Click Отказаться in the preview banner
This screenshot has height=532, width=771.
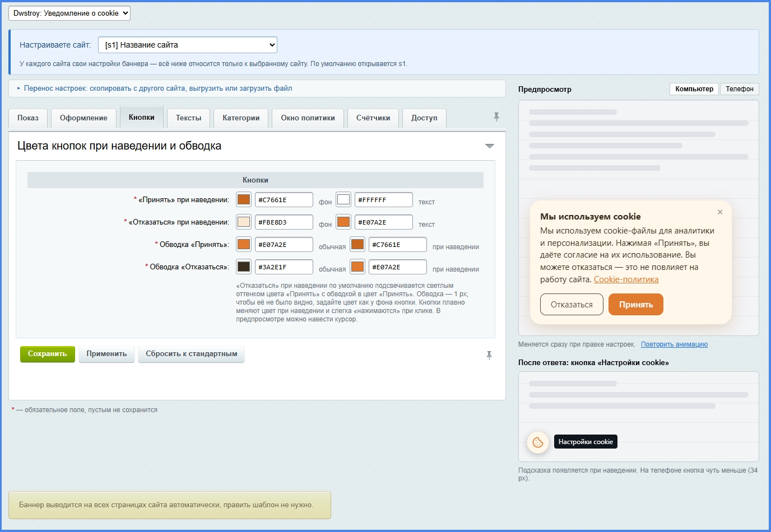point(572,305)
